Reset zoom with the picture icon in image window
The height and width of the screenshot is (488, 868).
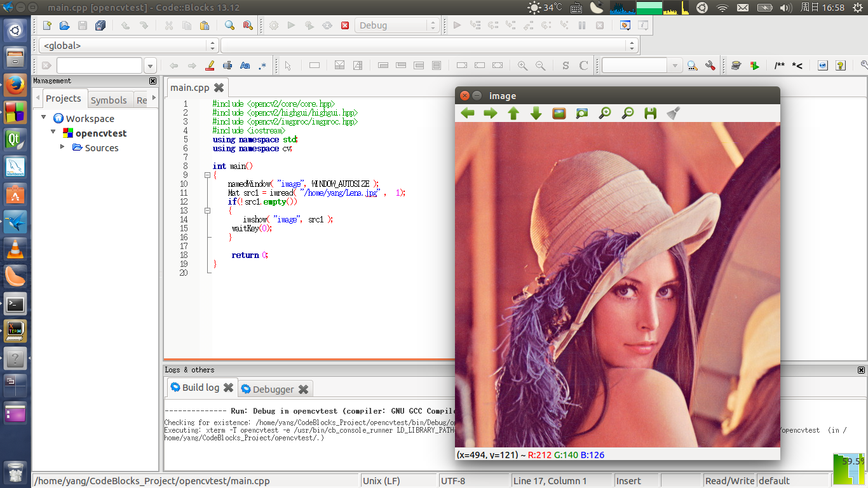pyautogui.click(x=559, y=113)
